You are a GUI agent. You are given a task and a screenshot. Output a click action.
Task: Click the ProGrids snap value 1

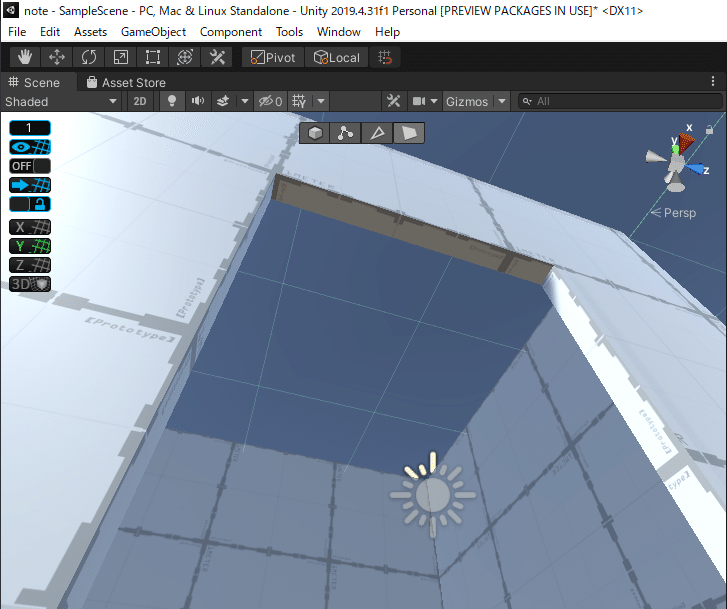pyautogui.click(x=30, y=128)
